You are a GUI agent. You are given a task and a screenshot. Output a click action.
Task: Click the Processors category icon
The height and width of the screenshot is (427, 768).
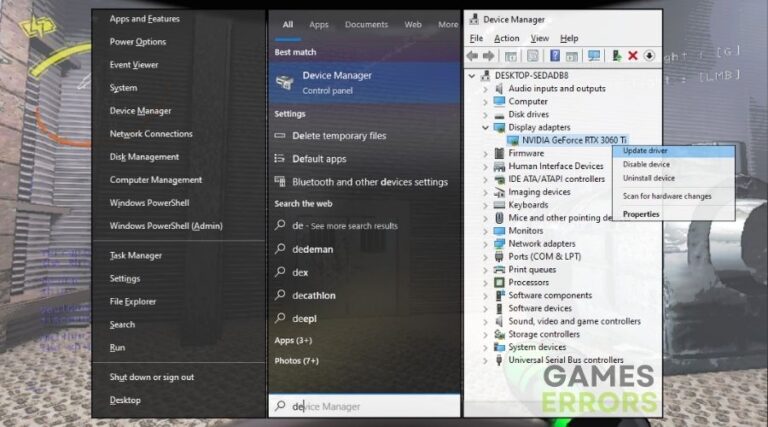coord(499,283)
